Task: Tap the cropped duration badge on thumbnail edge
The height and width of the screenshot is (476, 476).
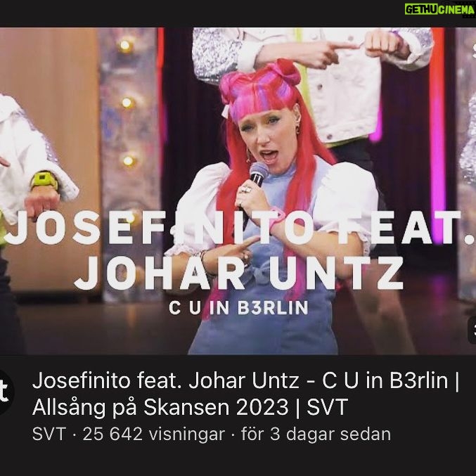Action: (x=472, y=330)
